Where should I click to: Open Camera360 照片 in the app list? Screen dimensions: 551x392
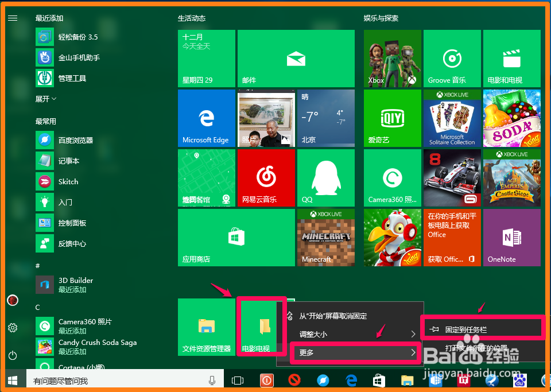click(73, 326)
